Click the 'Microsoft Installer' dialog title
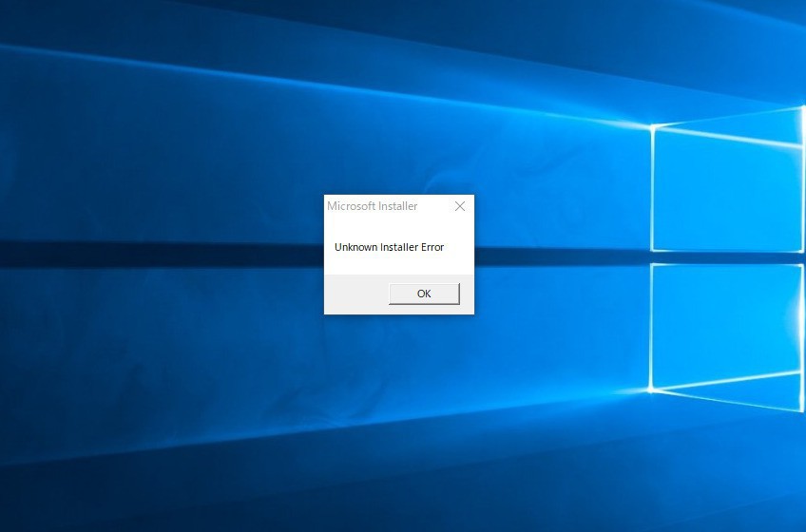 (373, 206)
